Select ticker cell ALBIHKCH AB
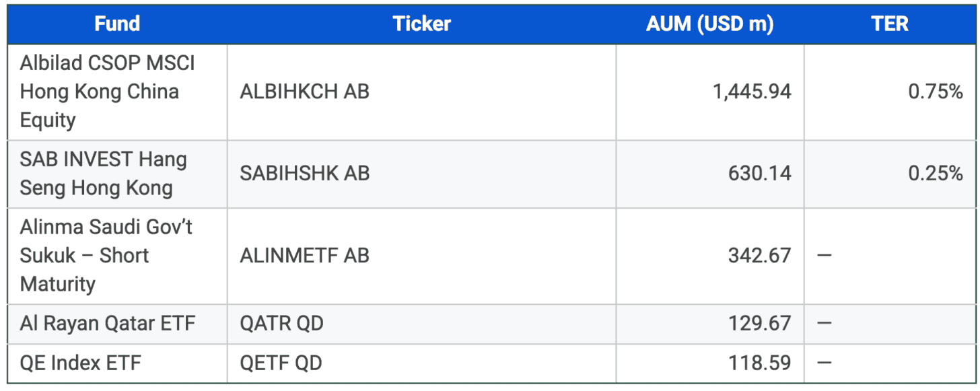Image resolution: width=980 pixels, height=391 pixels. 304,92
